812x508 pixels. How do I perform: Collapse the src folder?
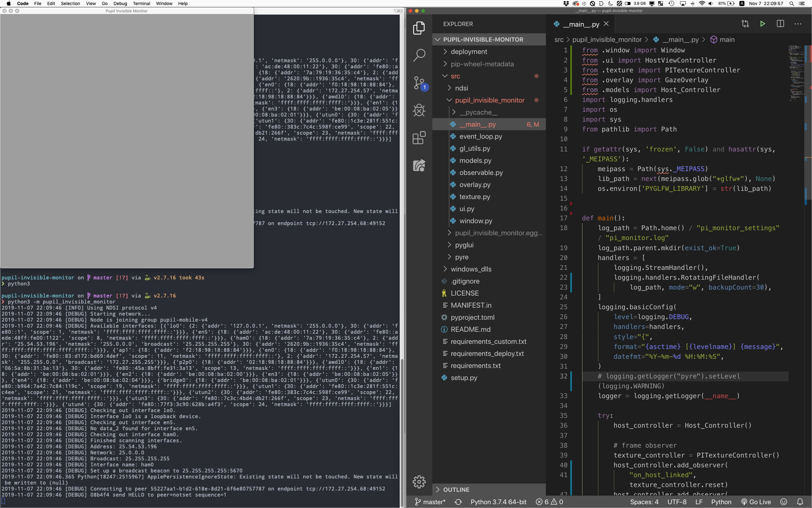coord(489,76)
